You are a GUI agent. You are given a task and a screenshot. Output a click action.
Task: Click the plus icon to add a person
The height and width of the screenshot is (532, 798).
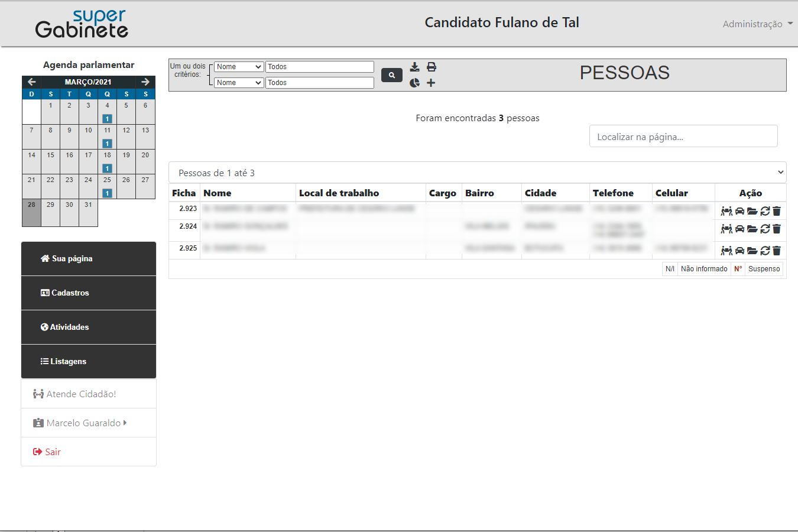pos(431,83)
